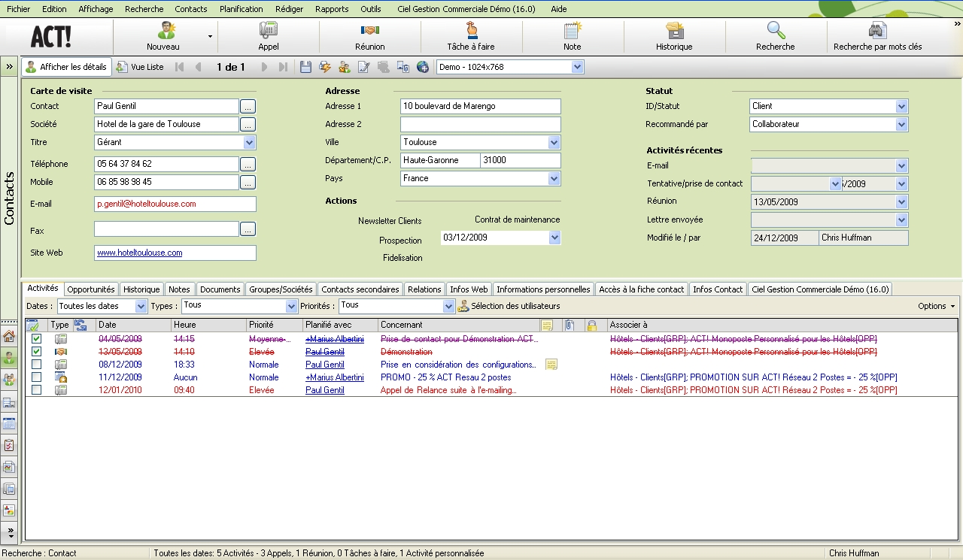Create a new Tâche à faire
Screen dimensions: 963x560
pos(471,31)
